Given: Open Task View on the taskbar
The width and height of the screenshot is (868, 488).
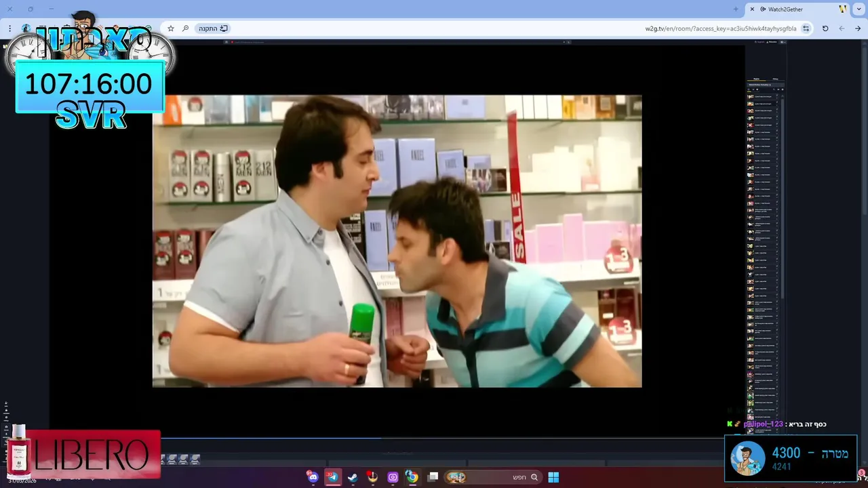Looking at the screenshot, I should [x=433, y=477].
